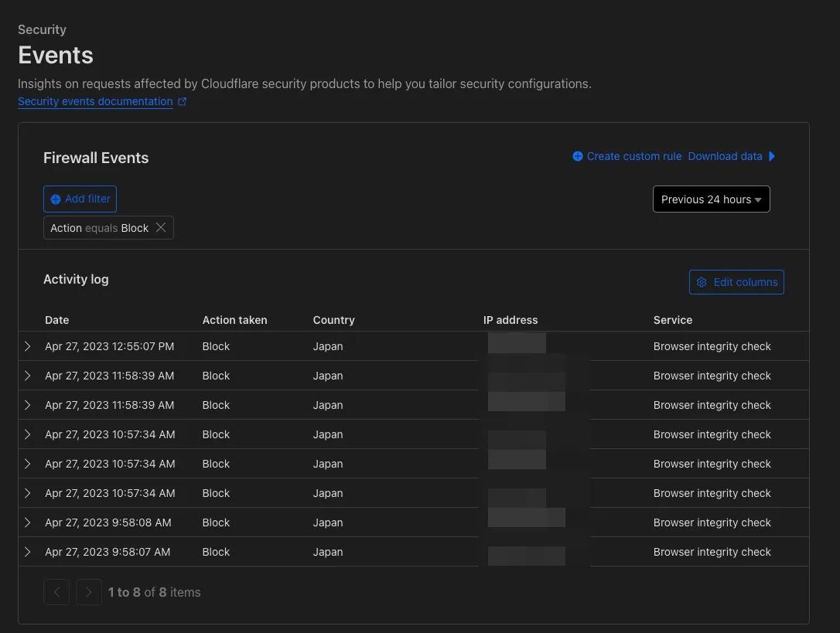This screenshot has width=840, height=633.
Task: Click the blue arrow after Download data
Action: coord(772,156)
